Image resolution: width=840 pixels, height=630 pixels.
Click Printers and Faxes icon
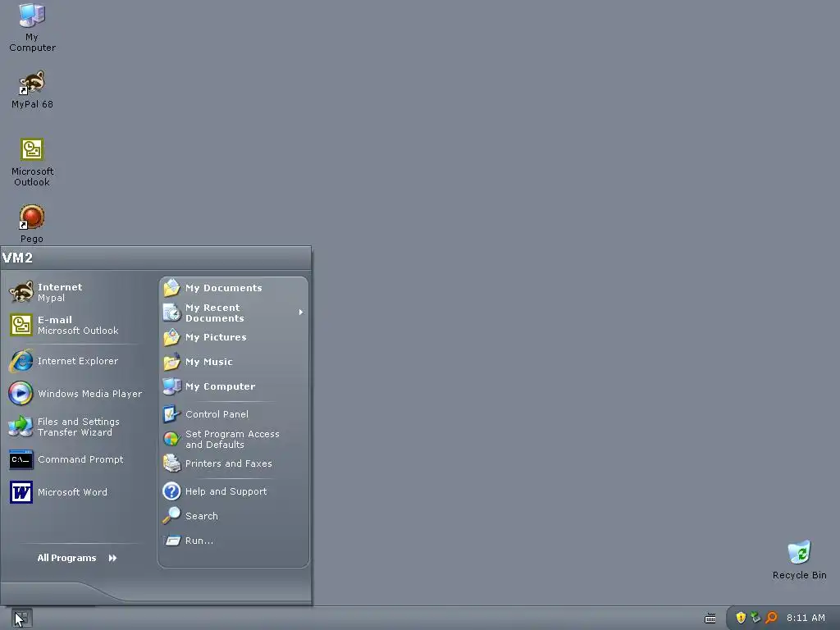tap(171, 463)
